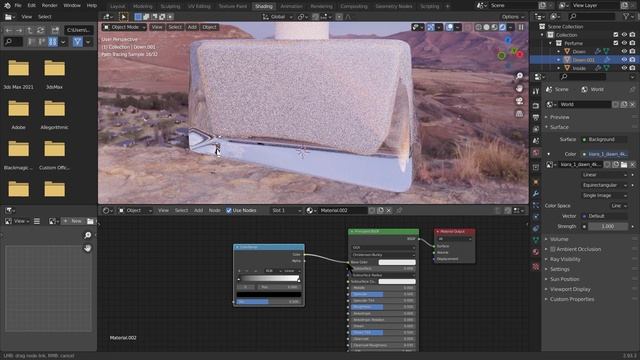Disable Down object render camera icon
Image resolution: width=640 pixels, height=360 pixels.
point(632,51)
